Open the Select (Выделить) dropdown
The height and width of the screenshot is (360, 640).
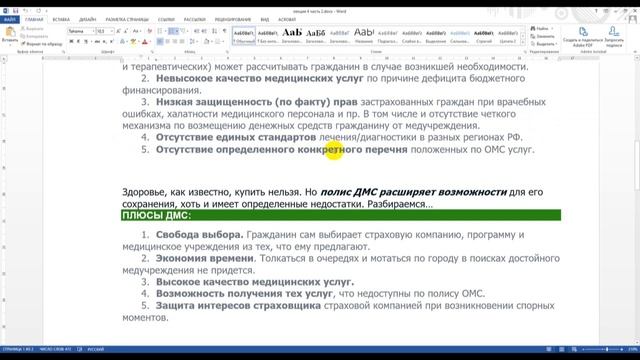tap(544, 44)
